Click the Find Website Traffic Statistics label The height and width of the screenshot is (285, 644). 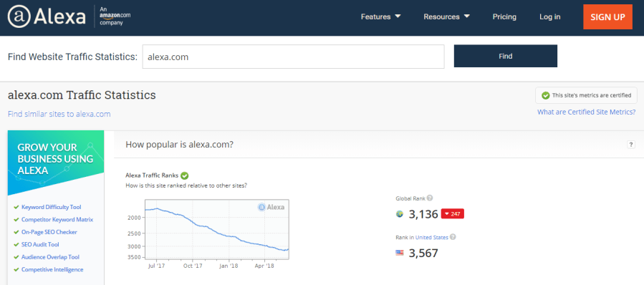pos(72,57)
